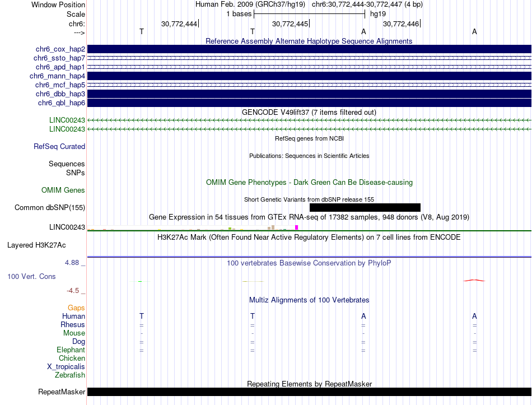Open the GTEx Gene Expression track title
Screen dimensions: 532x405
(309, 217)
